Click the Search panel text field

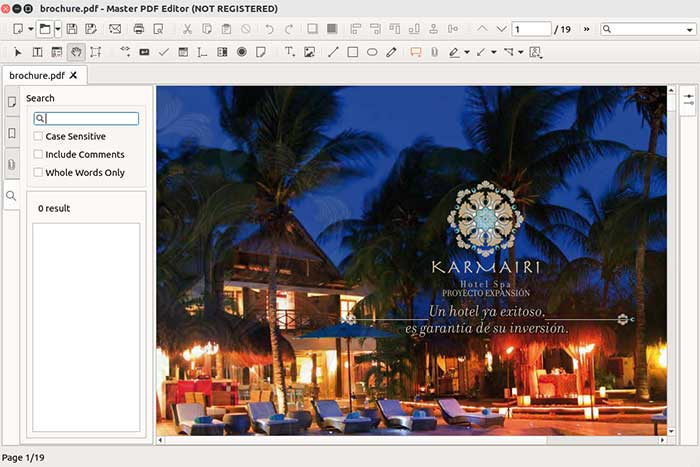pyautogui.click(x=86, y=118)
